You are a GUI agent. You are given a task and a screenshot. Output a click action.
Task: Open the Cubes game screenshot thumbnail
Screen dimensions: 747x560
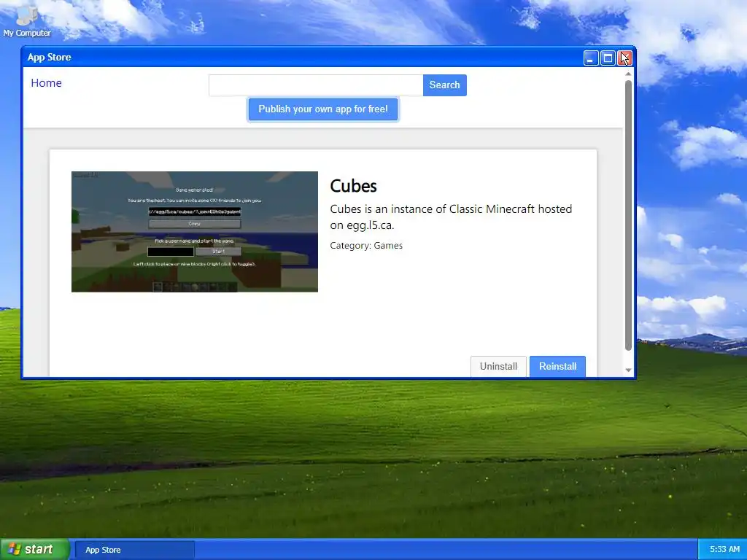(x=194, y=231)
